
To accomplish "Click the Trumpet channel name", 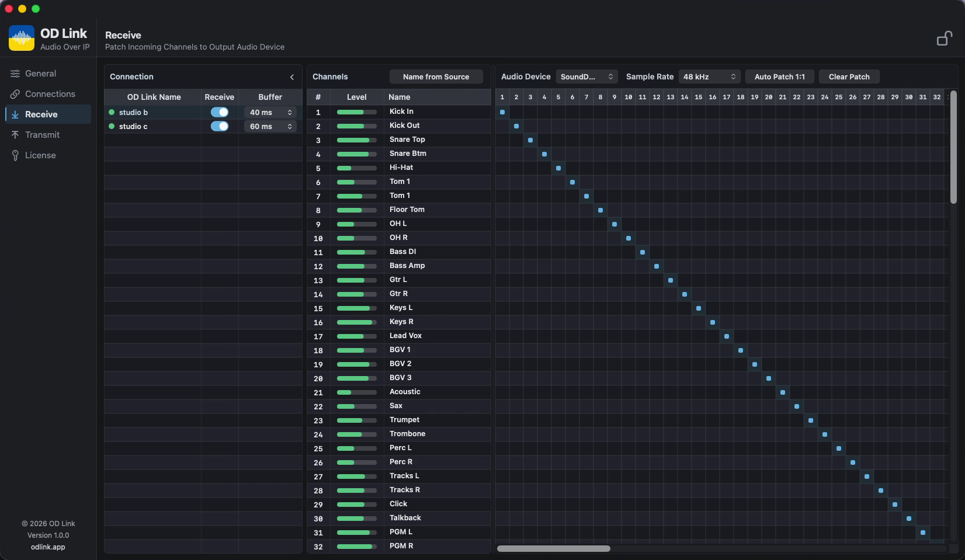I will tap(404, 420).
